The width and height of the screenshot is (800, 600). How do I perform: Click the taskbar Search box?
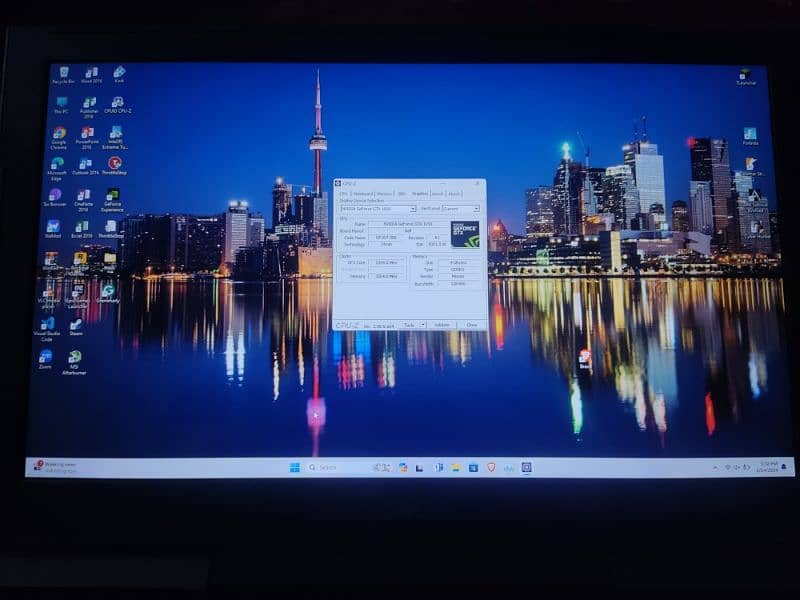pos(335,467)
